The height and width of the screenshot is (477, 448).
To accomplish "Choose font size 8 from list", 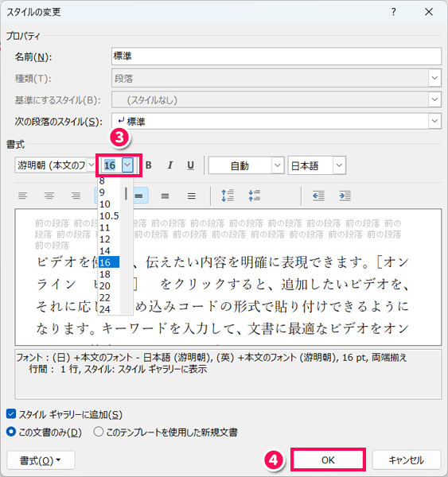I will point(109,181).
